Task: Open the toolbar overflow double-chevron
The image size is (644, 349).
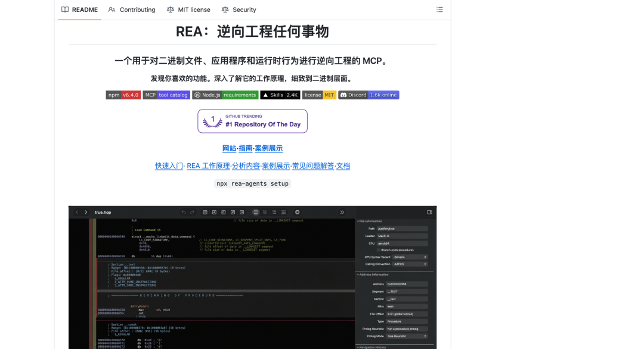Action: [x=342, y=212]
